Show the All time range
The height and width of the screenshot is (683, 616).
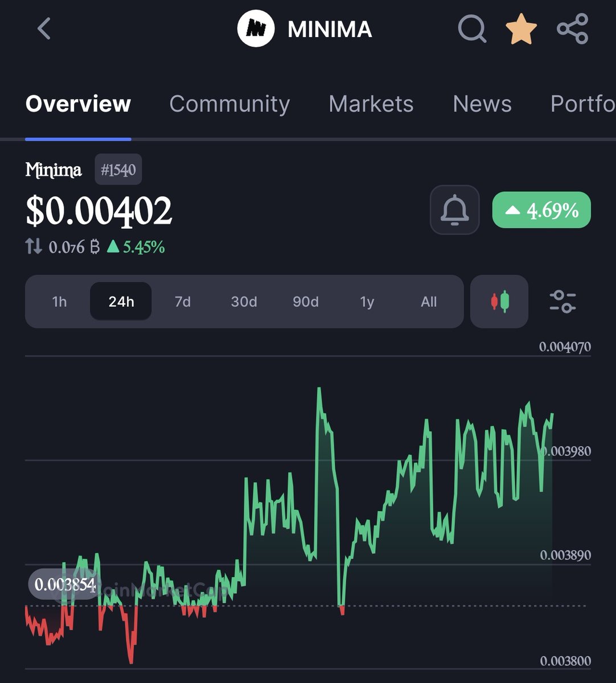point(429,302)
